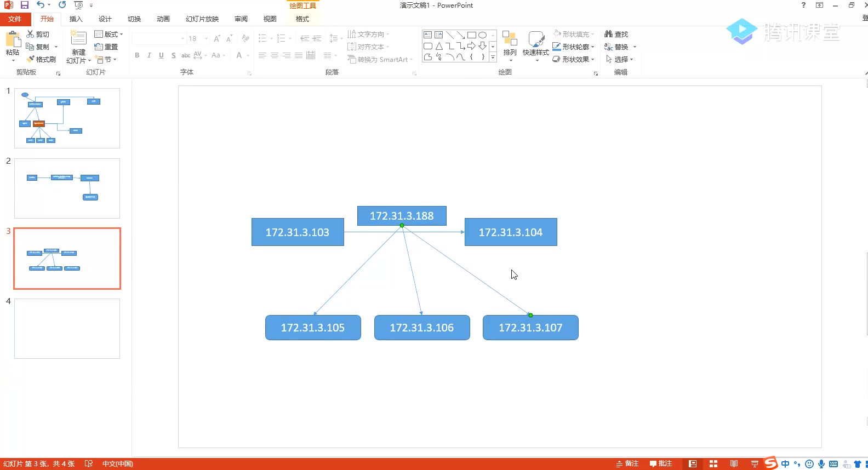Select the straight line shape
The image size is (868, 470).
click(449, 35)
